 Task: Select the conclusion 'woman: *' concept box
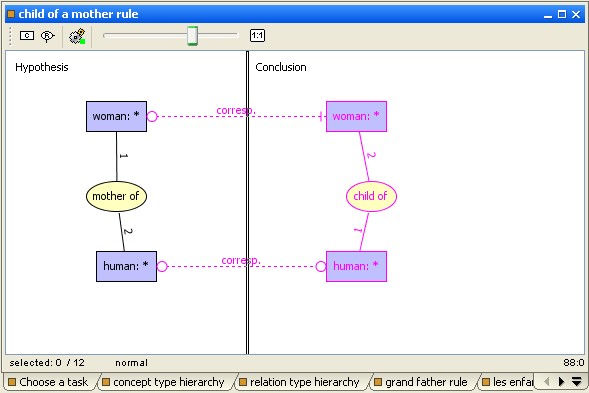[x=356, y=116]
